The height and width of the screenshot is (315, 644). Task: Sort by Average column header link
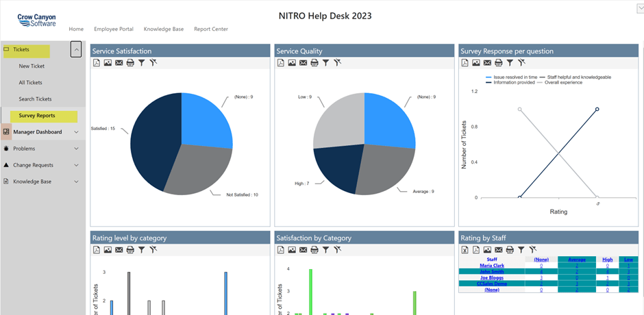577,260
